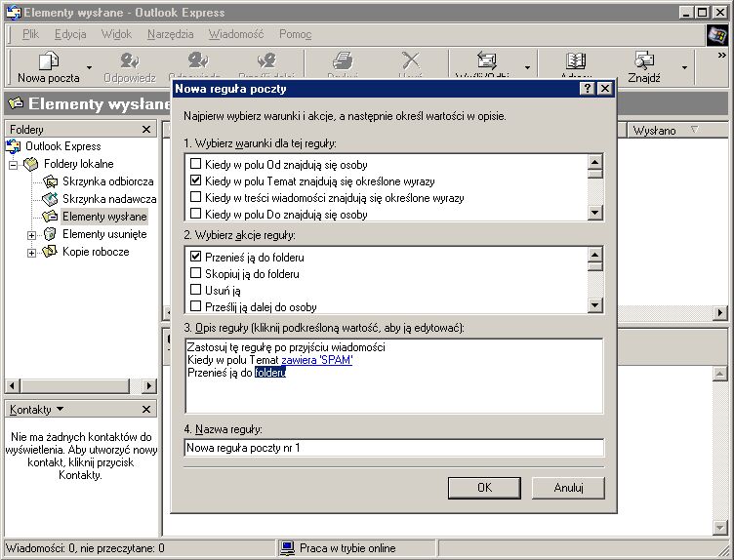Click the send/receive toolbar icon

486,60
